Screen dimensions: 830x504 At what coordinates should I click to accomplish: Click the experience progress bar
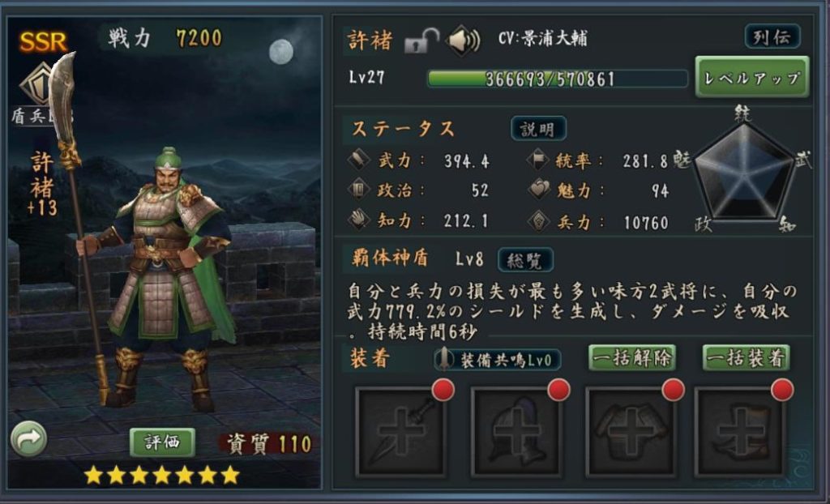(557, 79)
